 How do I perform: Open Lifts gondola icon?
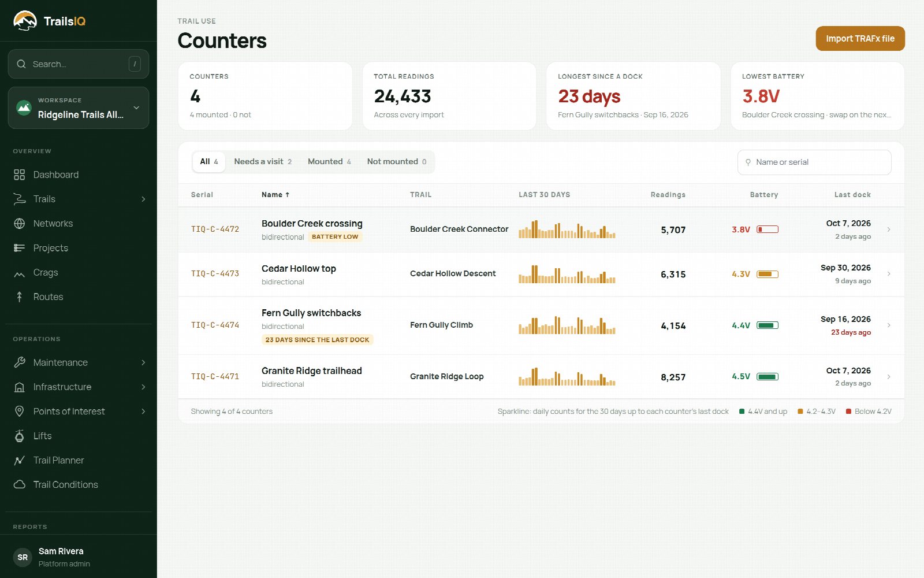pos(20,436)
